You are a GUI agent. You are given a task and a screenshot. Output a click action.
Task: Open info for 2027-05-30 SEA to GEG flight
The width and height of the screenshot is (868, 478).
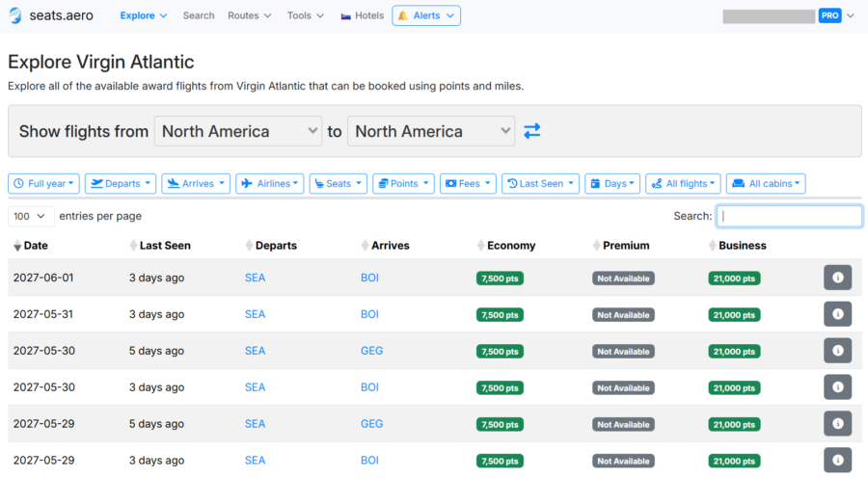(837, 350)
